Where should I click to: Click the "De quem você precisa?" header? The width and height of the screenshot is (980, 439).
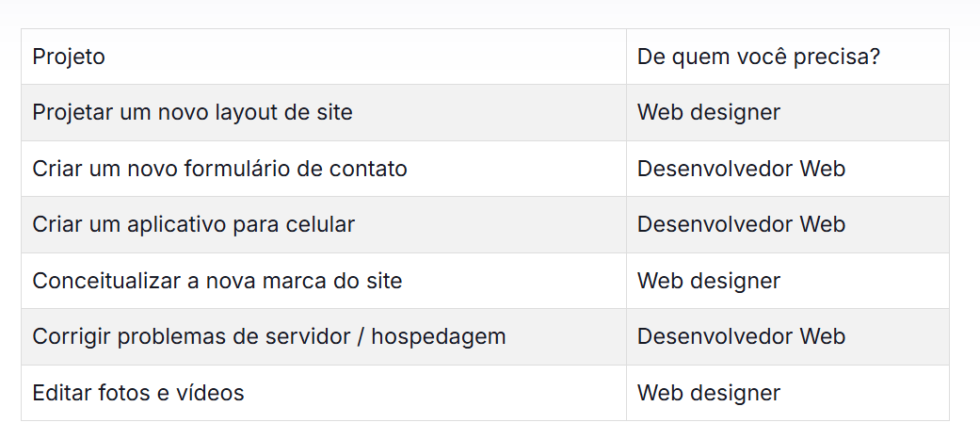click(x=759, y=57)
